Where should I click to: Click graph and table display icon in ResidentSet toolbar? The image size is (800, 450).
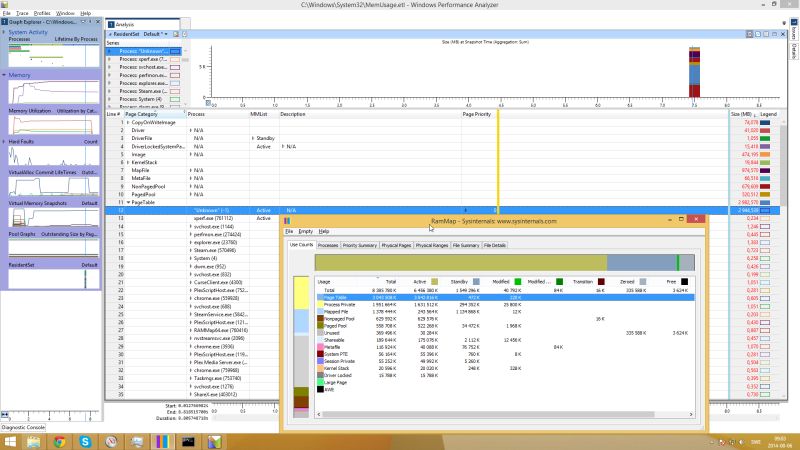pos(176,34)
